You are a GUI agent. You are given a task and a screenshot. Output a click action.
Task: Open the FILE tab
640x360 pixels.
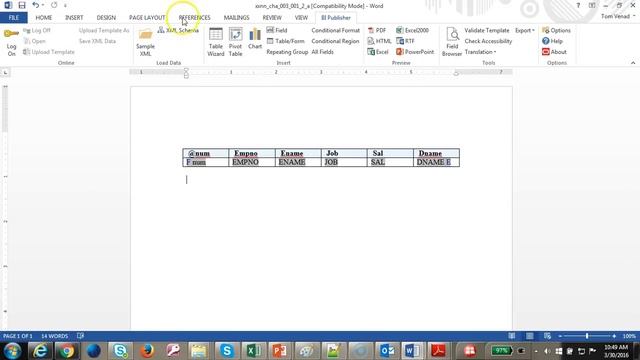[x=14, y=18]
